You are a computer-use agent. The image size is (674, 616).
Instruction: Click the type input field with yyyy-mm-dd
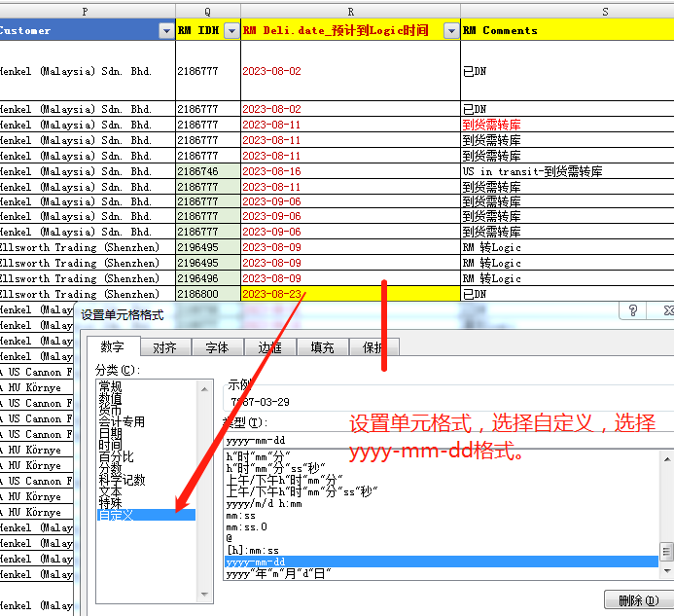[438, 440]
